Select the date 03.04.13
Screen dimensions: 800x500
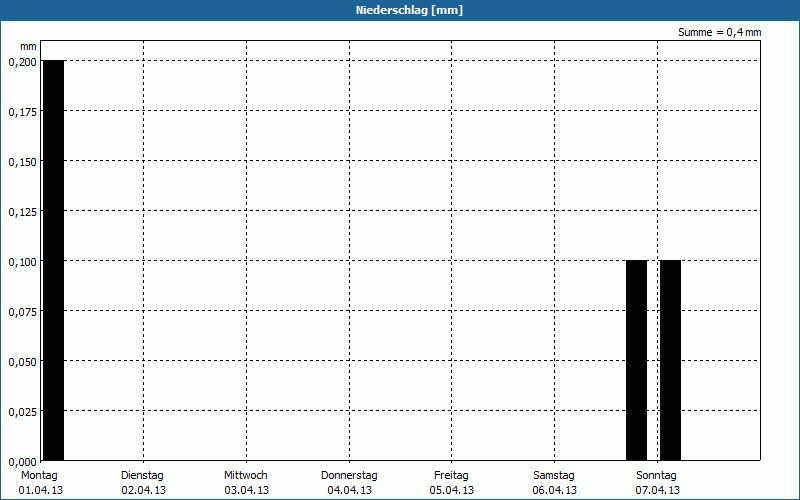click(246, 490)
